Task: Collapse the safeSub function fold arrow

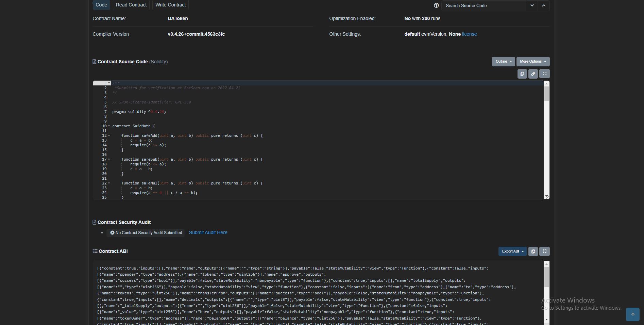Action: click(109, 159)
